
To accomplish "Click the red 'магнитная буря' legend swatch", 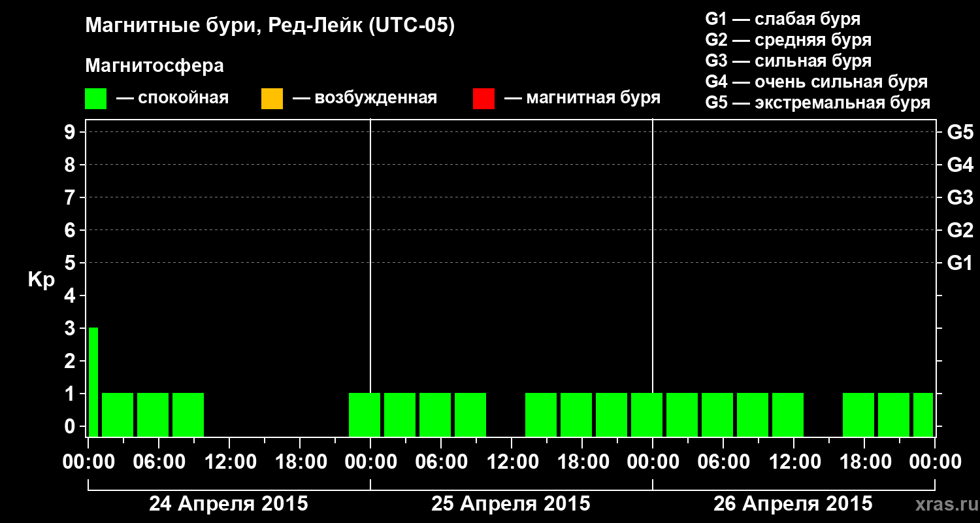I will pyautogui.click(x=483, y=99).
